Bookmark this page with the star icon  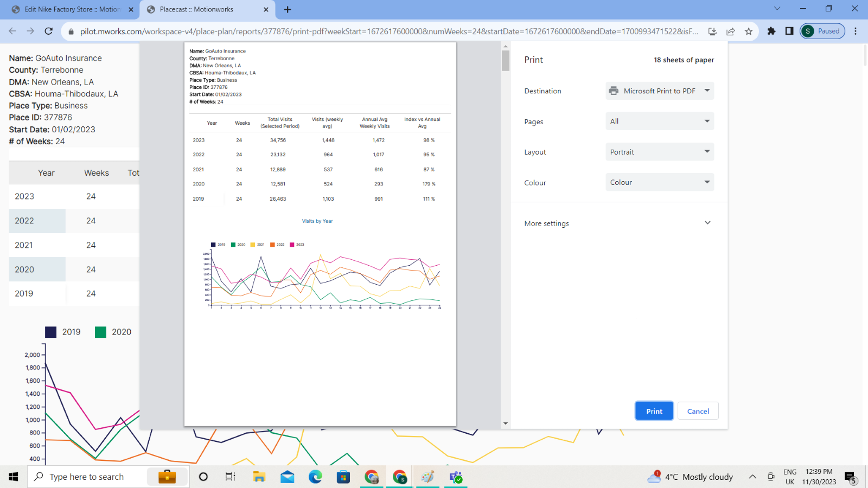[749, 31]
